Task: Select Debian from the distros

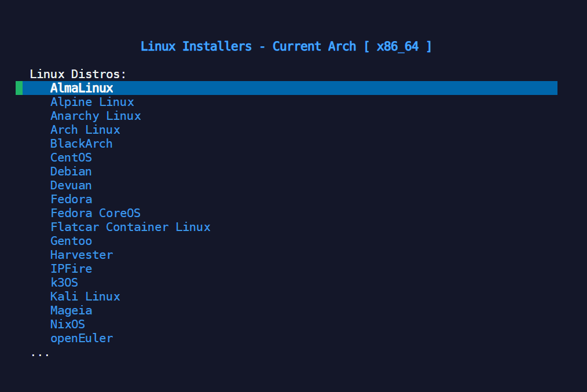Action: point(71,171)
